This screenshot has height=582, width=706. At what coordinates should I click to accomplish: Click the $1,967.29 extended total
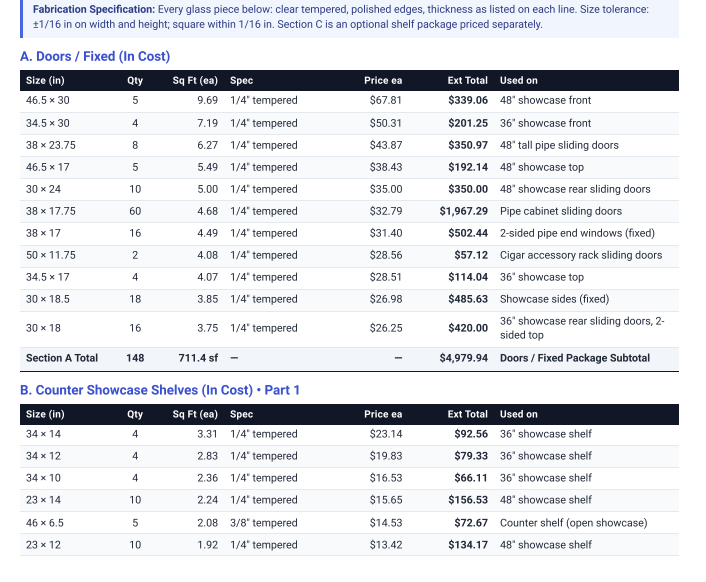pos(463,211)
